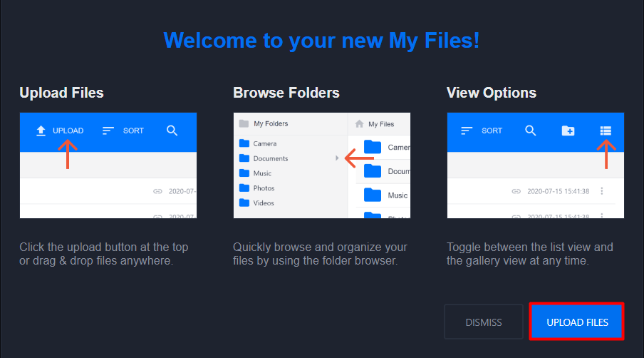The image size is (644, 358).
Task: Expand the Documents folder chevron arrow
Action: coord(337,158)
